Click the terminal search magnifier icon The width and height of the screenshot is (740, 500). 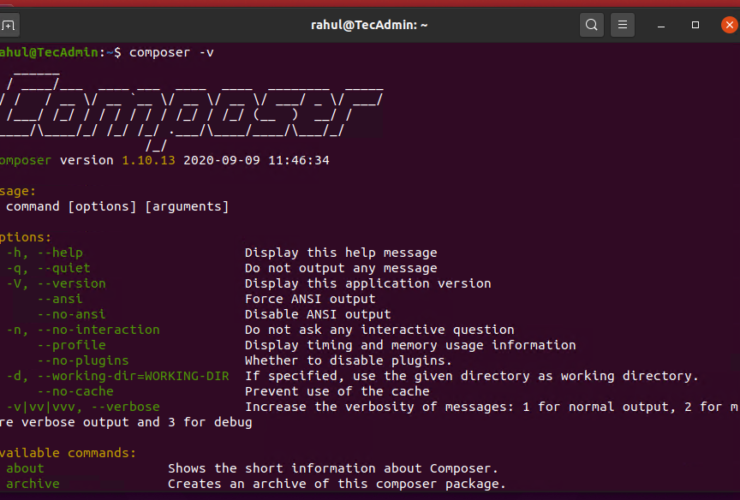(592, 25)
